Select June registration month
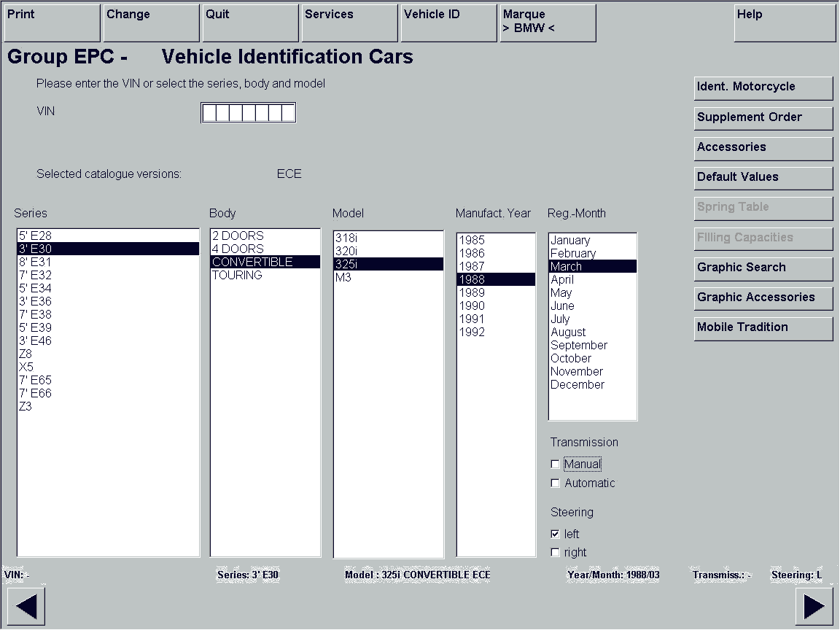840x630 pixels. coord(593,306)
